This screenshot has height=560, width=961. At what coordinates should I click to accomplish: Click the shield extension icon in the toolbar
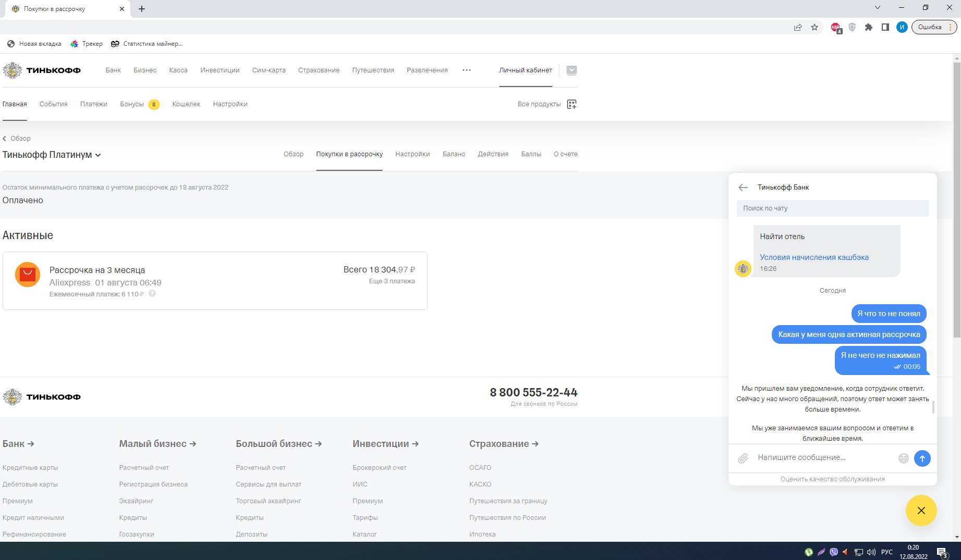coord(852,27)
